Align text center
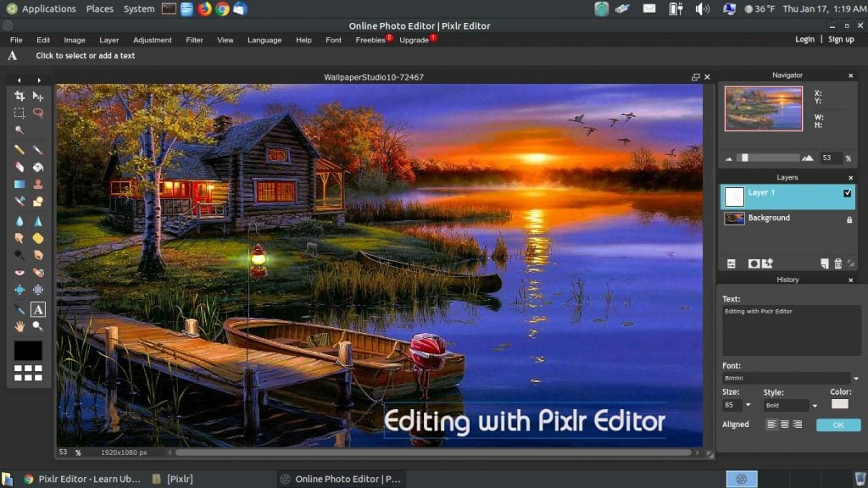The height and width of the screenshot is (488, 868). click(784, 424)
